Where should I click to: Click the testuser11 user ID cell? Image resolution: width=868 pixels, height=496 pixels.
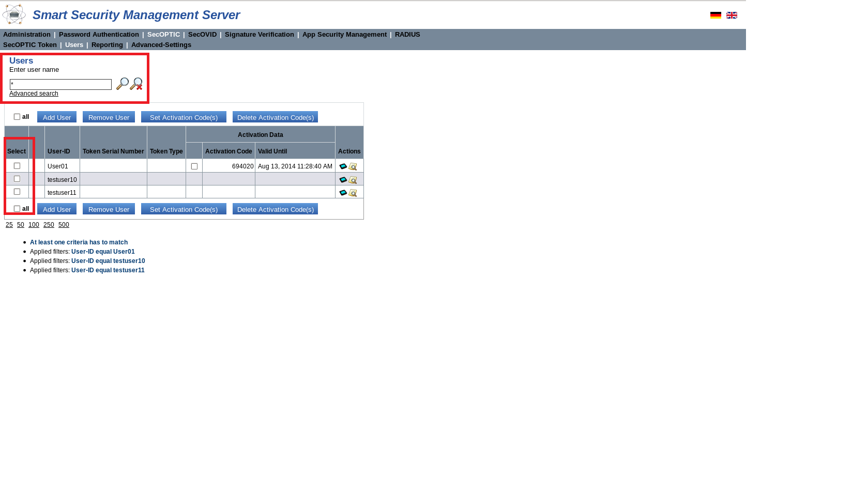coord(62,193)
